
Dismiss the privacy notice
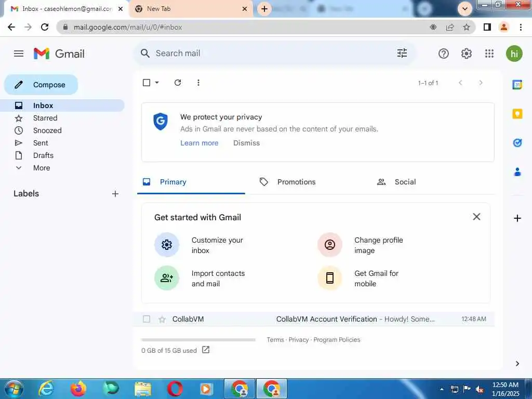[x=246, y=143]
